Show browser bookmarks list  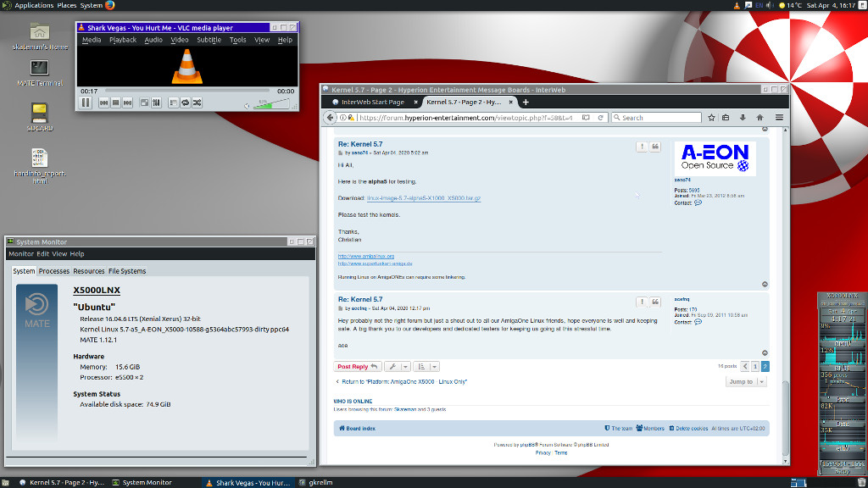[726, 117]
